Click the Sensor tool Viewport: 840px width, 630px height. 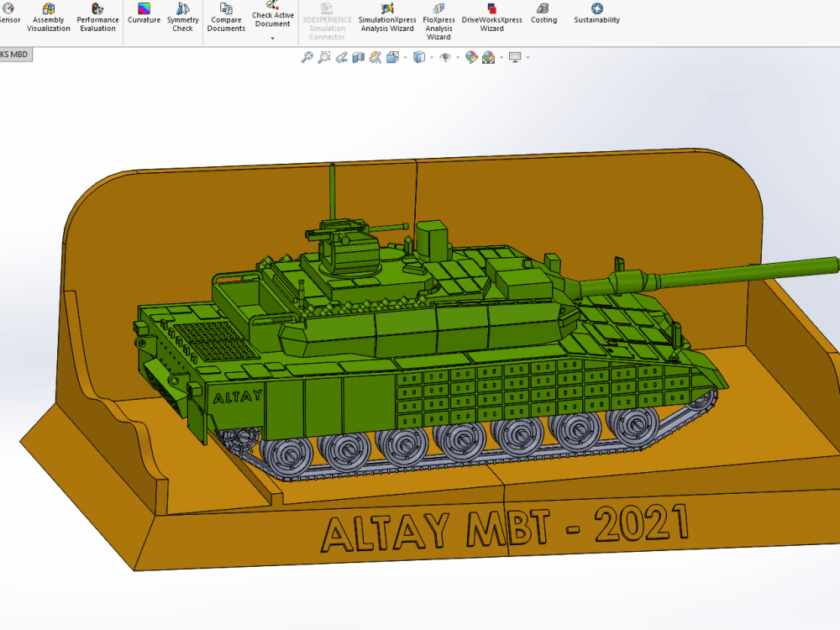[9, 14]
